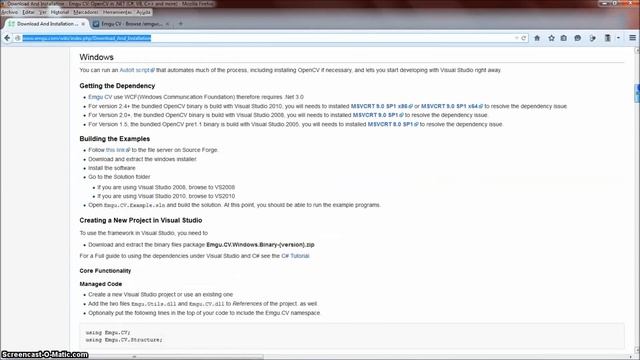Open the Ayuda menu
The image size is (640, 360).
pos(143,12)
